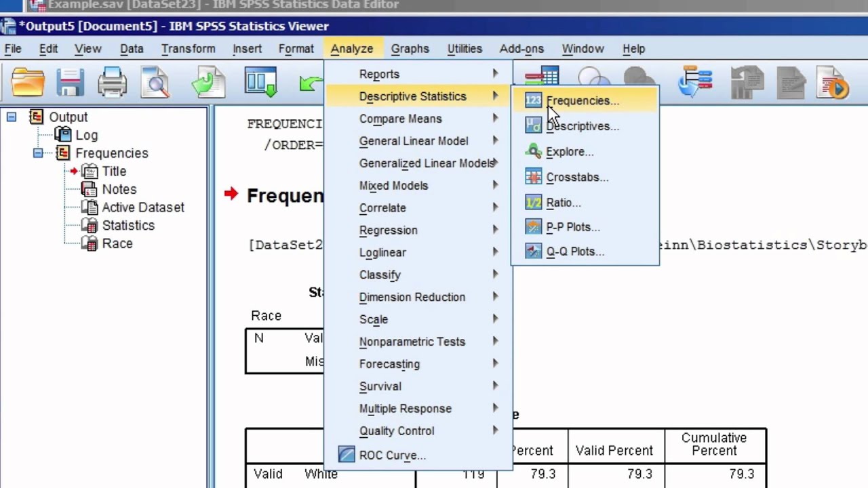Click the ROC Curve menu icon
868x488 pixels.
[347, 455]
